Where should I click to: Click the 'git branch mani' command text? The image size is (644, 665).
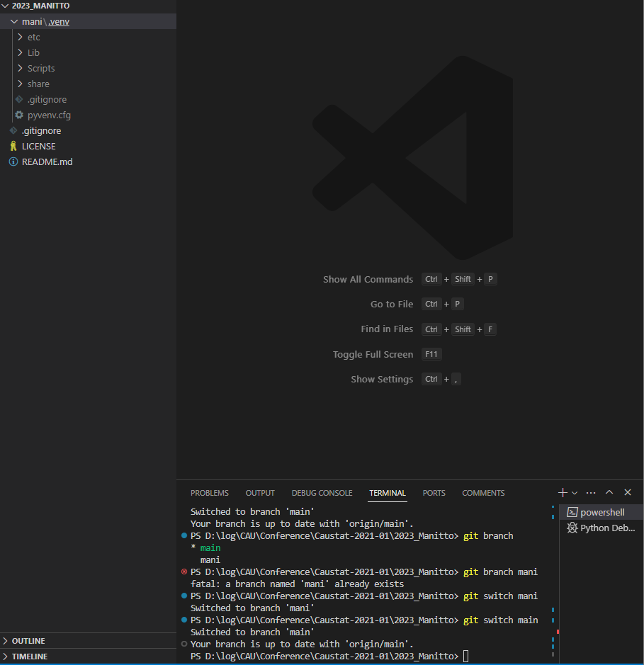[500, 572]
